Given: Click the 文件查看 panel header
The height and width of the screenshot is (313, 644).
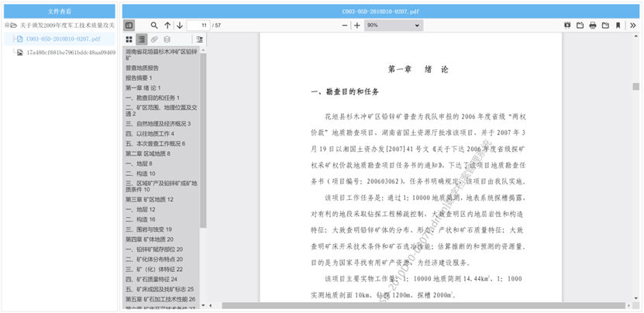Looking at the screenshot, I should pos(60,12).
